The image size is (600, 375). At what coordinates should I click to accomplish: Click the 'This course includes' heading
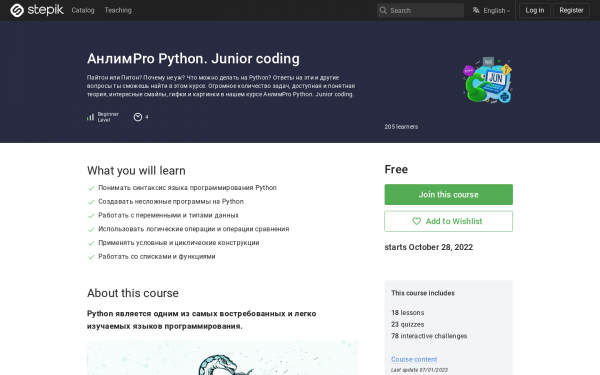tap(423, 293)
